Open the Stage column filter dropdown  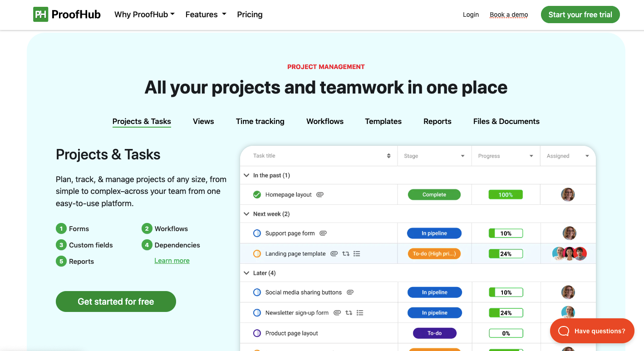pyautogui.click(x=462, y=156)
